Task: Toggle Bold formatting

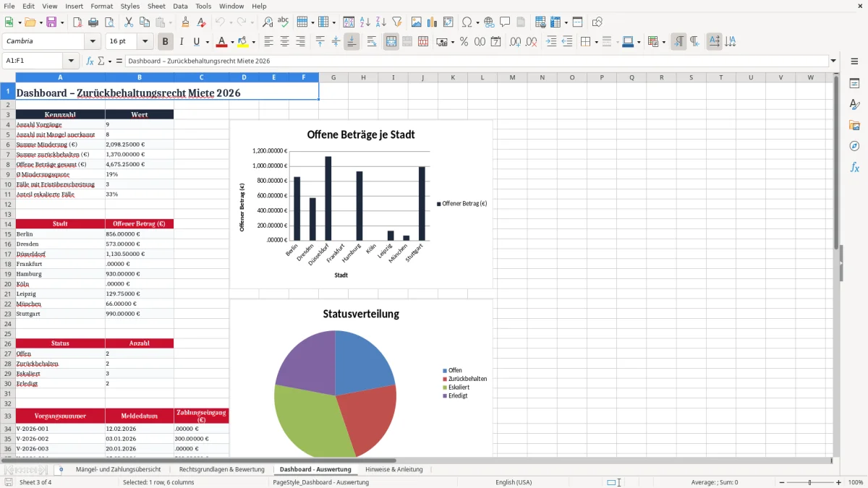Action: point(166,42)
